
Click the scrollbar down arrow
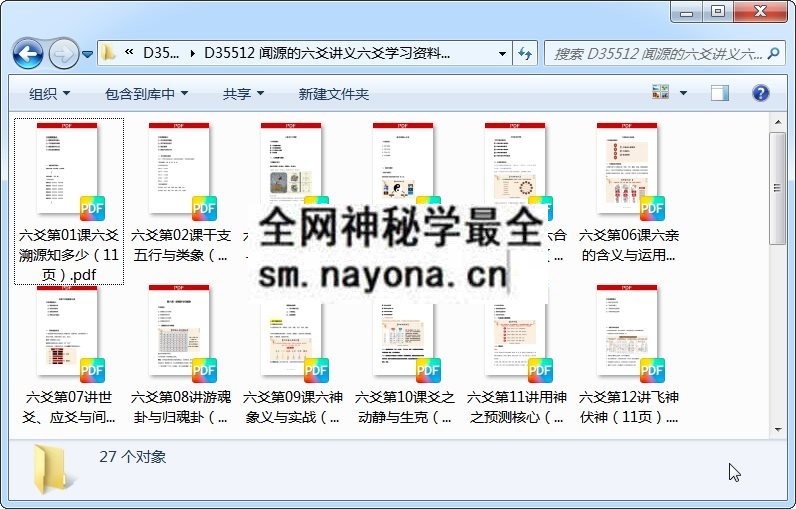click(x=778, y=429)
